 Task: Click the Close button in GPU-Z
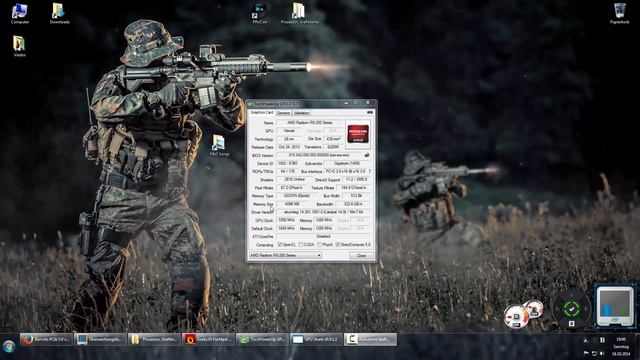362,256
